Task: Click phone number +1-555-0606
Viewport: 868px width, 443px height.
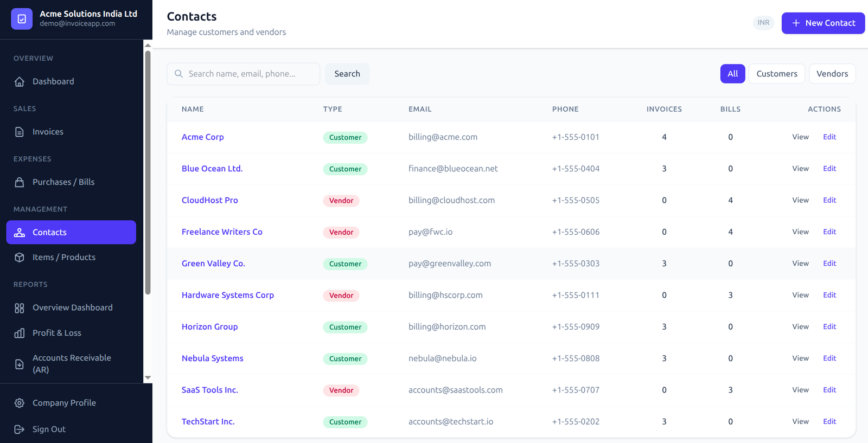Action: point(576,232)
